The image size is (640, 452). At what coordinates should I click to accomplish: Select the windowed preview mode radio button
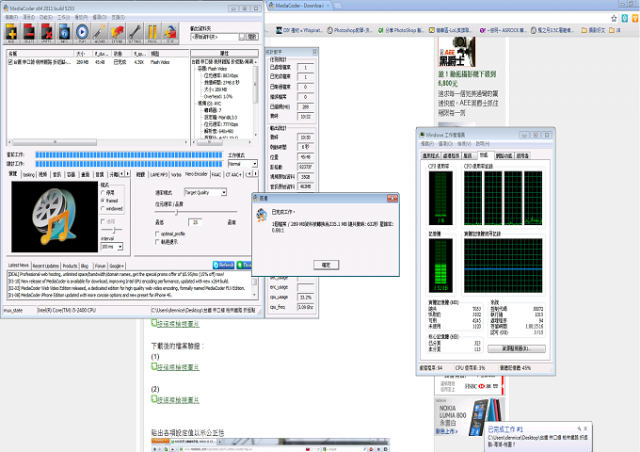pos(103,209)
